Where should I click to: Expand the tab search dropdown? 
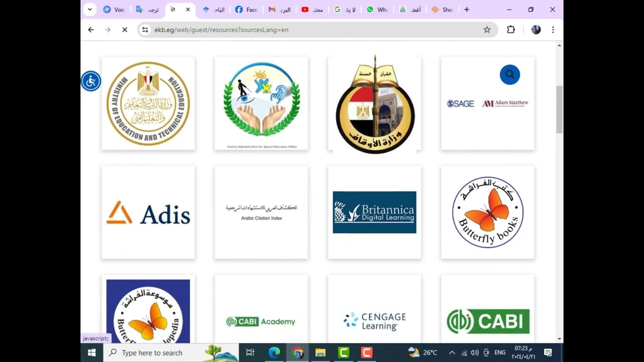point(90,9)
